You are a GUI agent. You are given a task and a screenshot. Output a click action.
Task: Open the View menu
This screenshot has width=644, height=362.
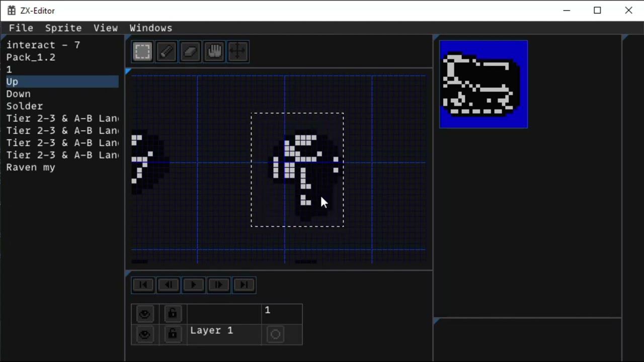[x=106, y=28]
